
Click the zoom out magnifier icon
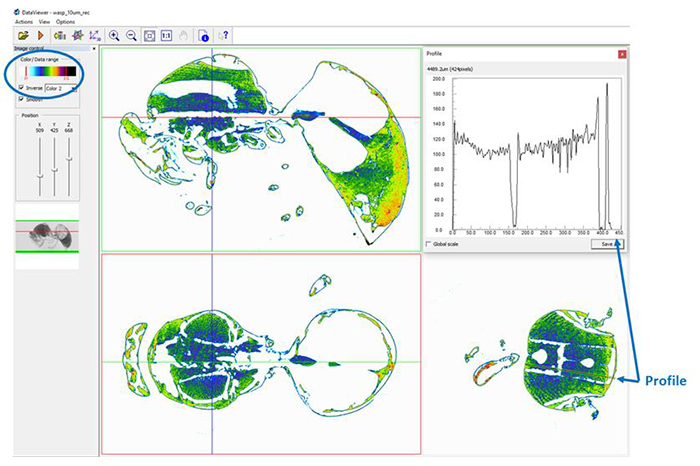(132, 35)
